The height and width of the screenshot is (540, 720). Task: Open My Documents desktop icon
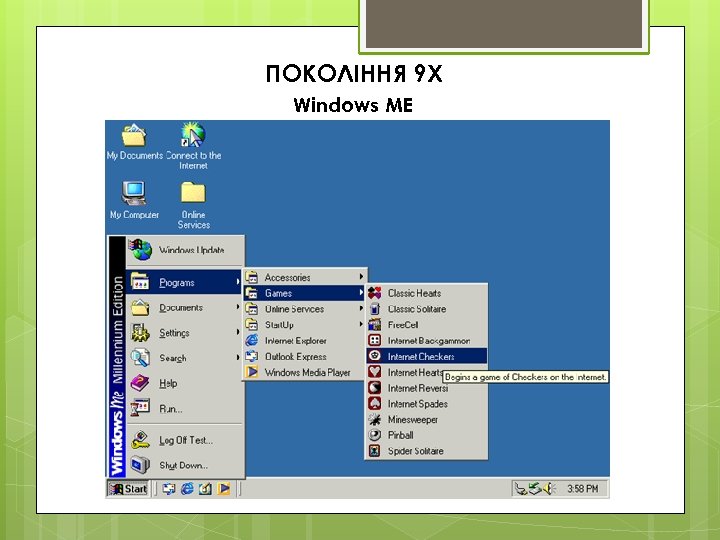click(134, 142)
